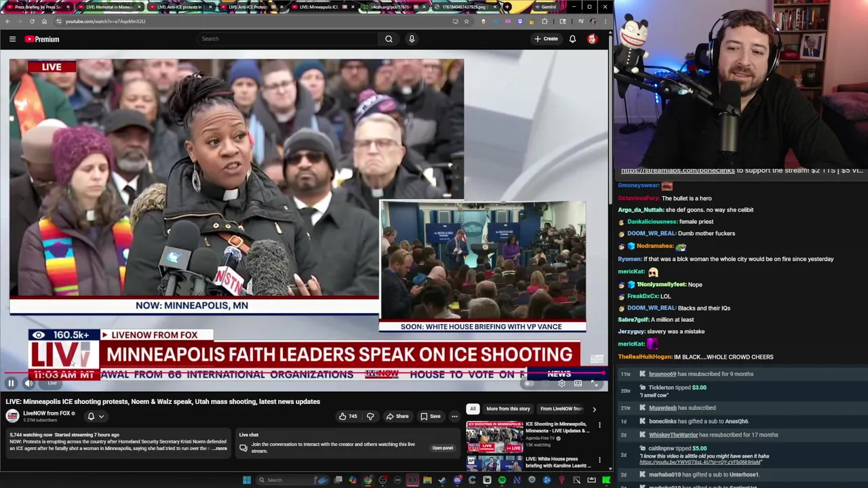
Task: Enter fullscreen on the video player
Action: click(x=595, y=384)
